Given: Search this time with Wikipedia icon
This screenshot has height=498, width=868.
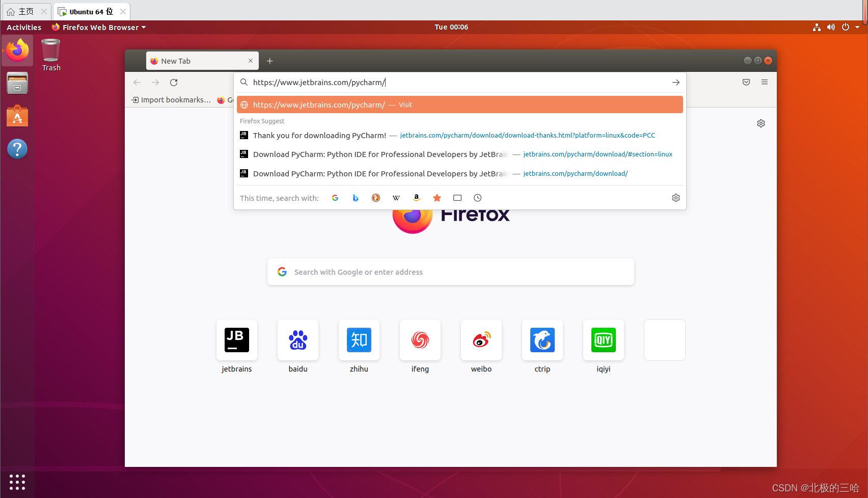Looking at the screenshot, I should tap(396, 198).
